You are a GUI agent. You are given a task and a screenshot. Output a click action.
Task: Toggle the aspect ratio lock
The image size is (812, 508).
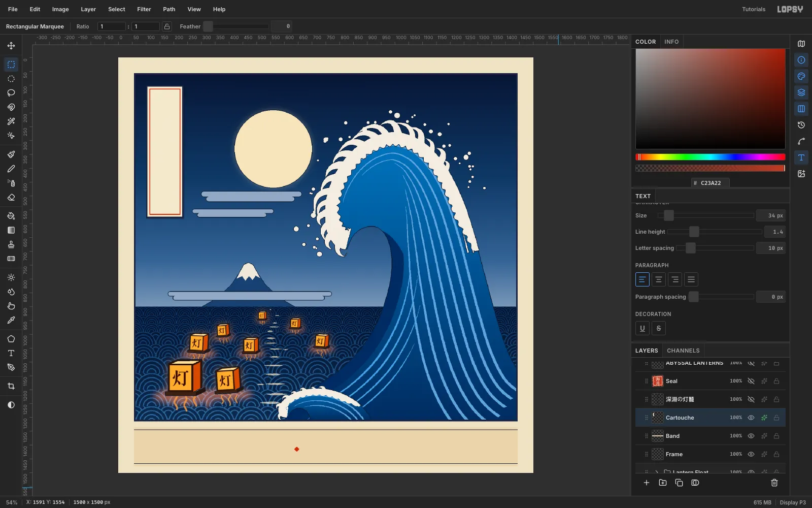(167, 26)
